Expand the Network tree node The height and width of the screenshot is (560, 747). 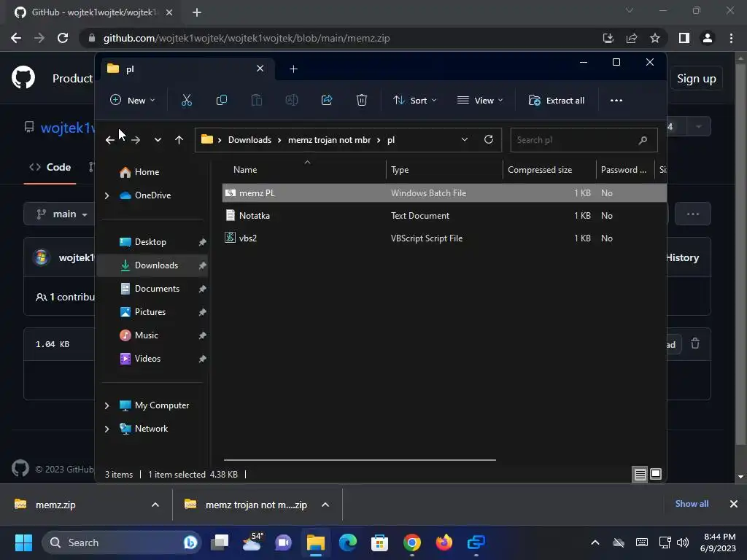(107, 429)
